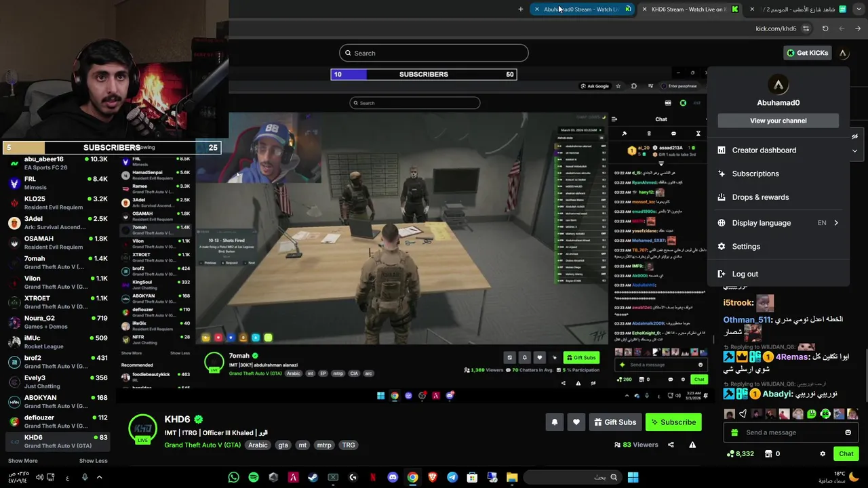
Task: Toggle notifications bell for KHD6
Action: pyautogui.click(x=555, y=422)
